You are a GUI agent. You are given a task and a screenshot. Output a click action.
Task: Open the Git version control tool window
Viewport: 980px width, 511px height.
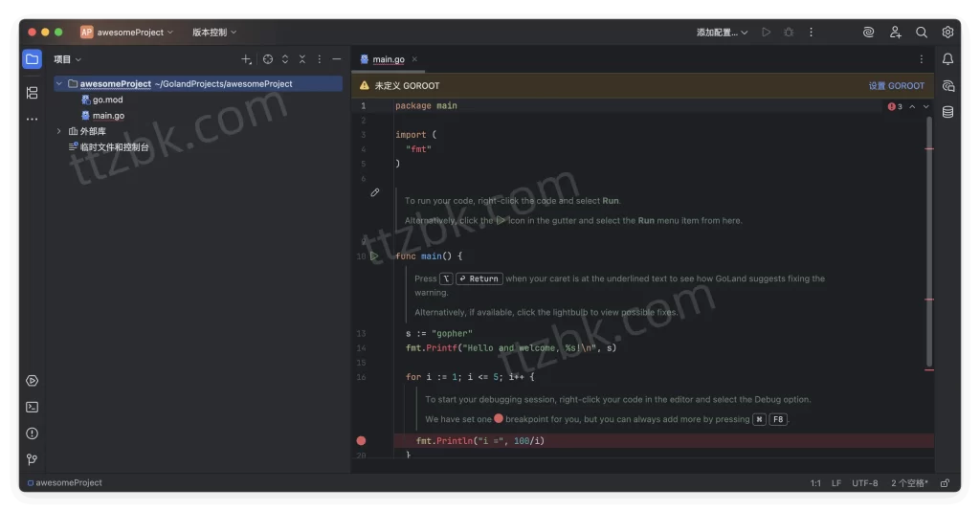coord(32,459)
